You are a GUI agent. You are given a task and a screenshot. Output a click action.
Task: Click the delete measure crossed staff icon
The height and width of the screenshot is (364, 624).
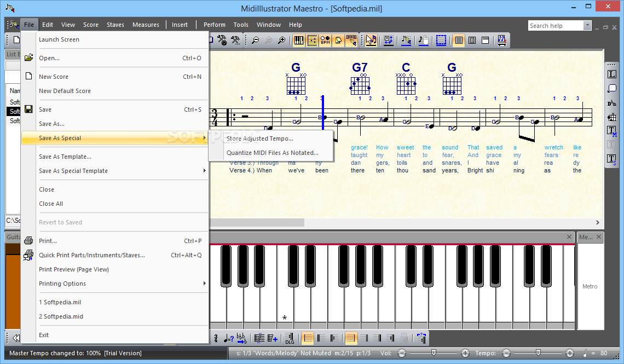point(259,338)
